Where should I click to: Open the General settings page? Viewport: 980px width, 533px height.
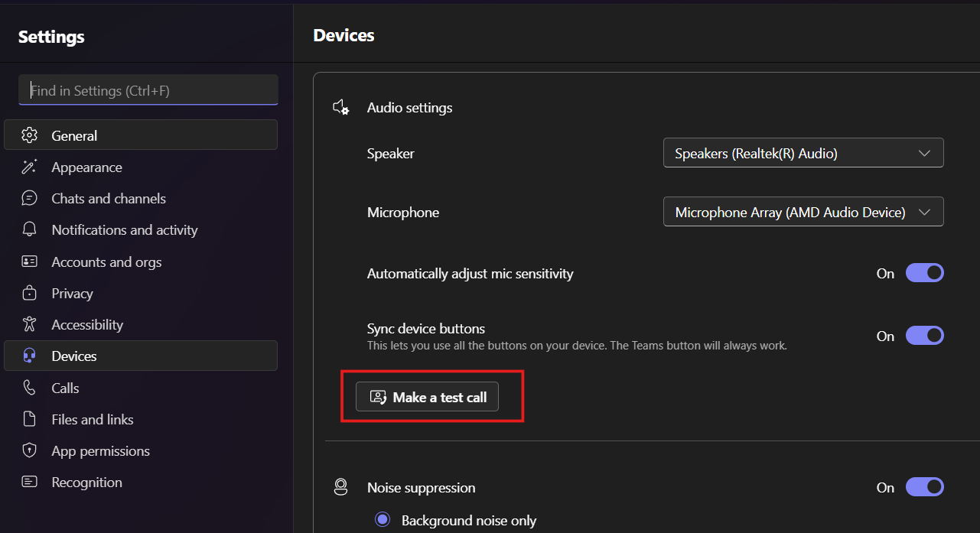[141, 135]
